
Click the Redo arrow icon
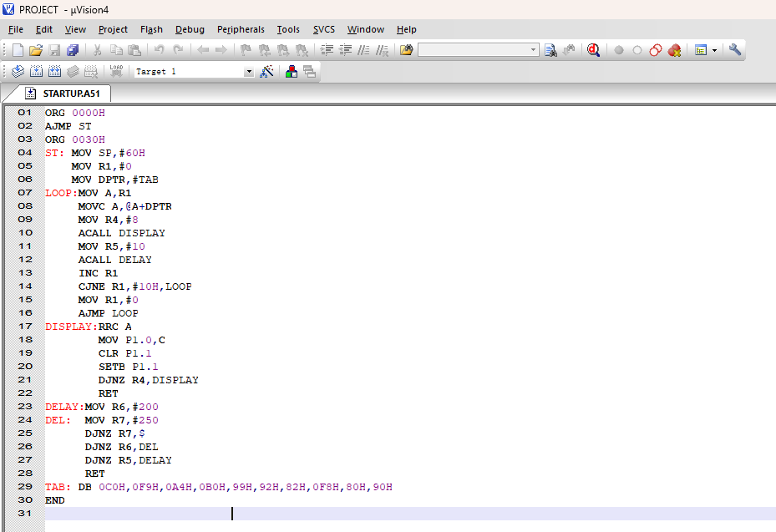tap(178, 50)
